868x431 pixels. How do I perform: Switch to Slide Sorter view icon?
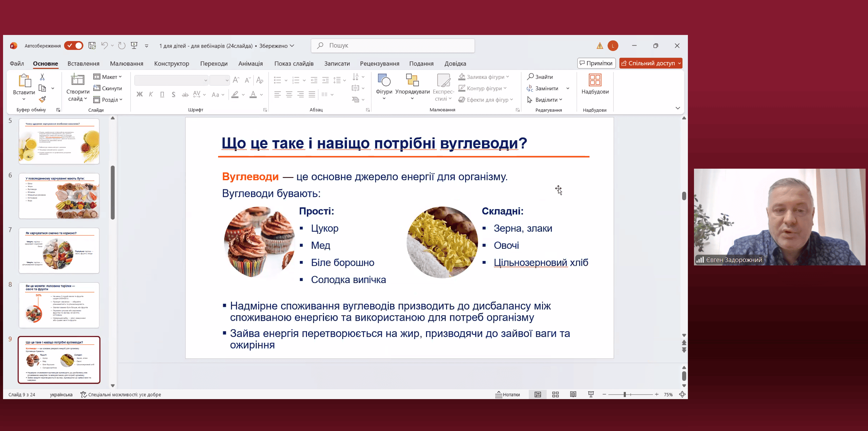(x=555, y=394)
